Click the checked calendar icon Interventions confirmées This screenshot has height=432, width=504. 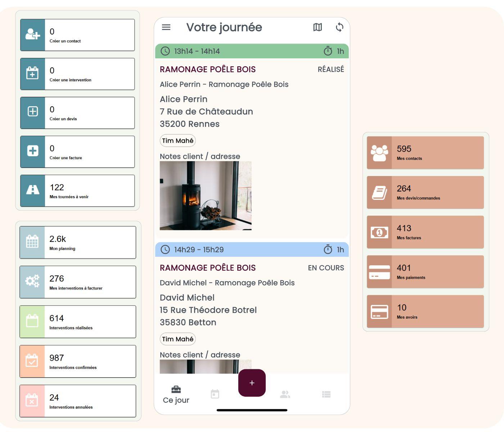pyautogui.click(x=32, y=360)
